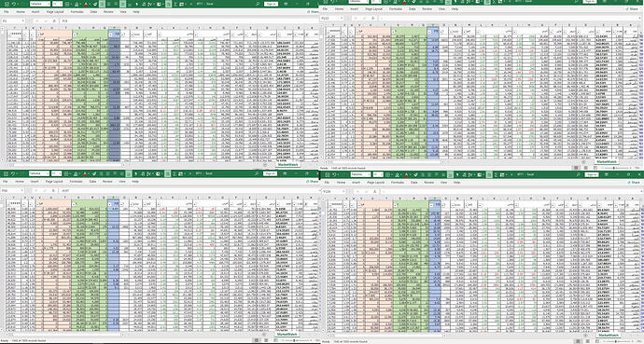Click Save icon in bottom-left Excel window
The image size is (644, 344).
(6, 173)
